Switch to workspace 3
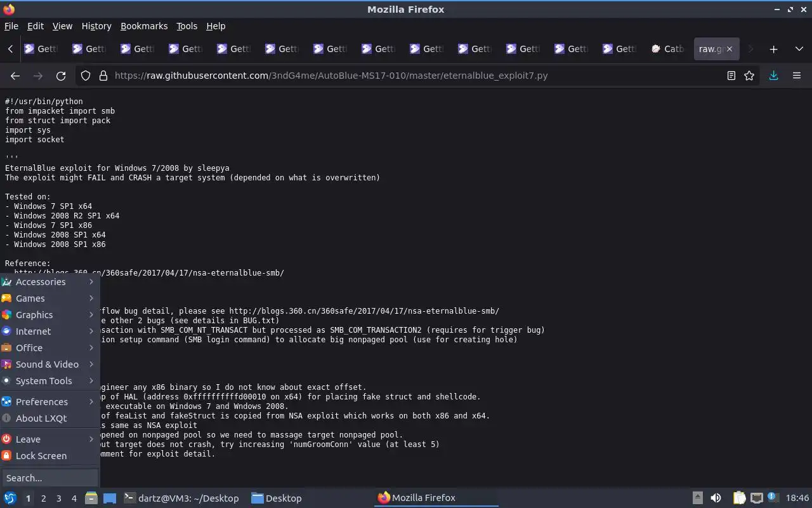The width and height of the screenshot is (812, 508). pyautogui.click(x=58, y=498)
